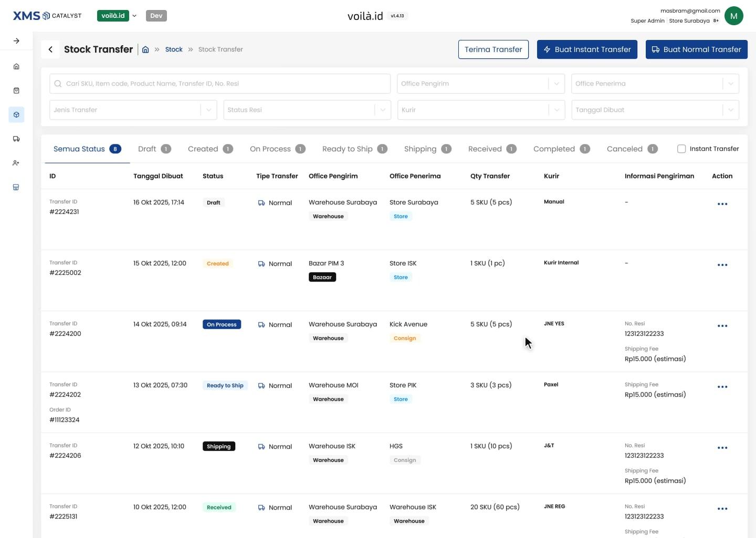756x538 pixels.
Task: Open action menu for transfer #2224202
Action: pyautogui.click(x=722, y=387)
